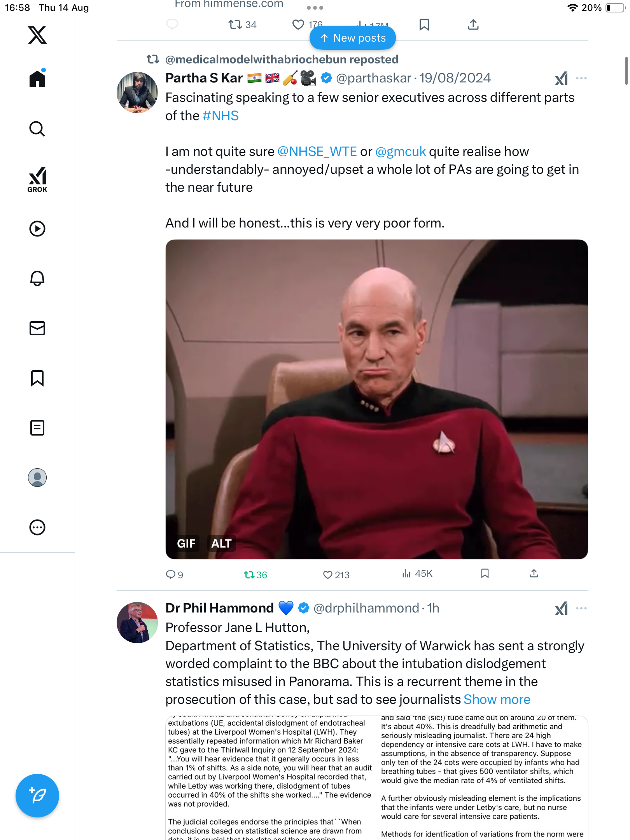Open more options on Partha Kar's post

(581, 78)
